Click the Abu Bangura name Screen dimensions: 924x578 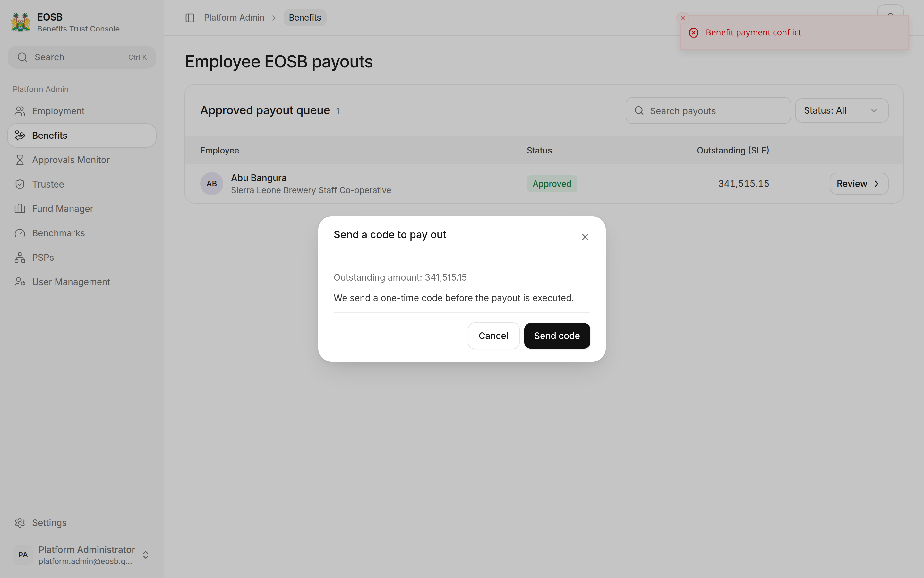pos(259,178)
